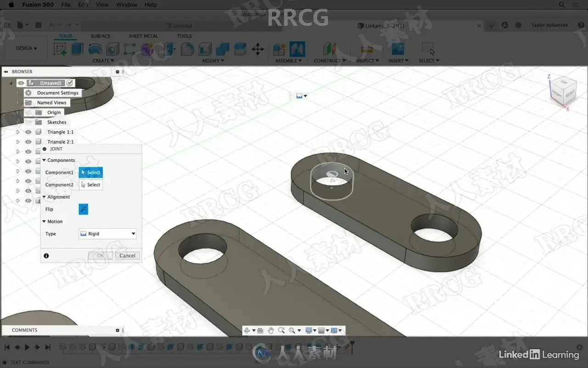588x368 pixels.
Task: Activate the Move/Copy arrows tool
Action: (x=258, y=49)
